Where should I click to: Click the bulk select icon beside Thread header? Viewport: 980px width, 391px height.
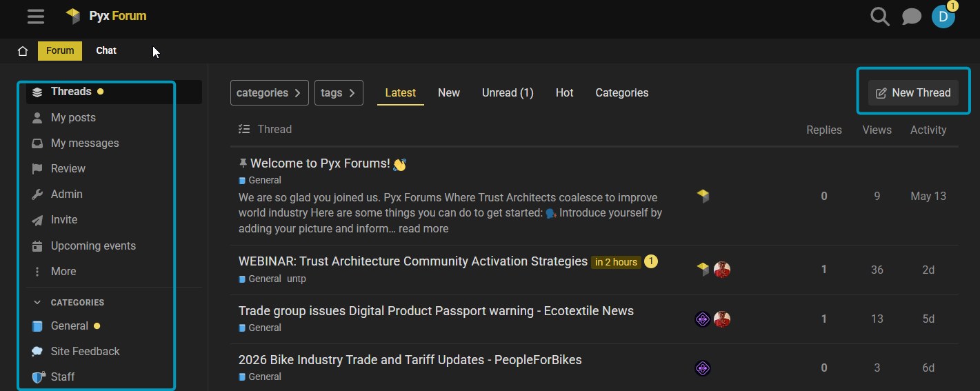(x=244, y=129)
